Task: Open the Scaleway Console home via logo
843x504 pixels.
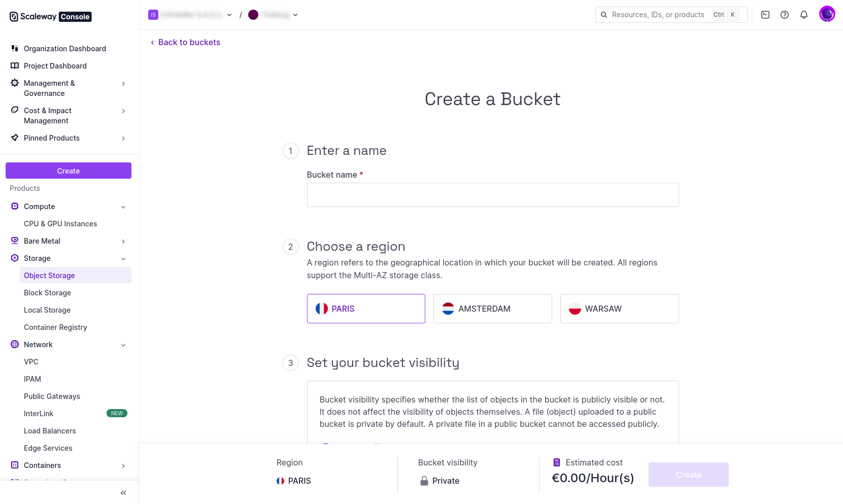Action: point(49,16)
